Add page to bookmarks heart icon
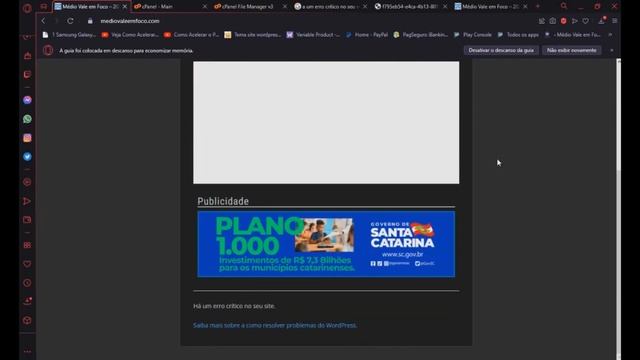Viewport: 640px width, 360px height. click(x=585, y=21)
